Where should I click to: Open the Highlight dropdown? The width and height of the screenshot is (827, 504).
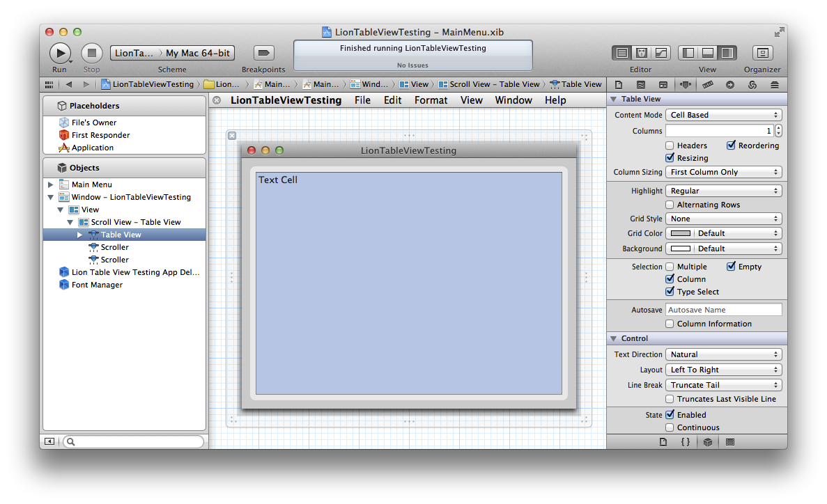(724, 191)
